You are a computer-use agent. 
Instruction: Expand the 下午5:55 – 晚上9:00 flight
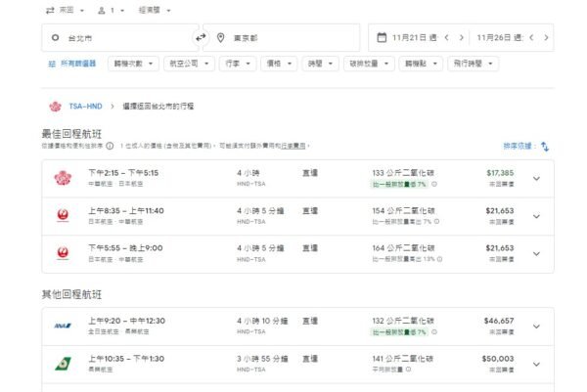536,253
